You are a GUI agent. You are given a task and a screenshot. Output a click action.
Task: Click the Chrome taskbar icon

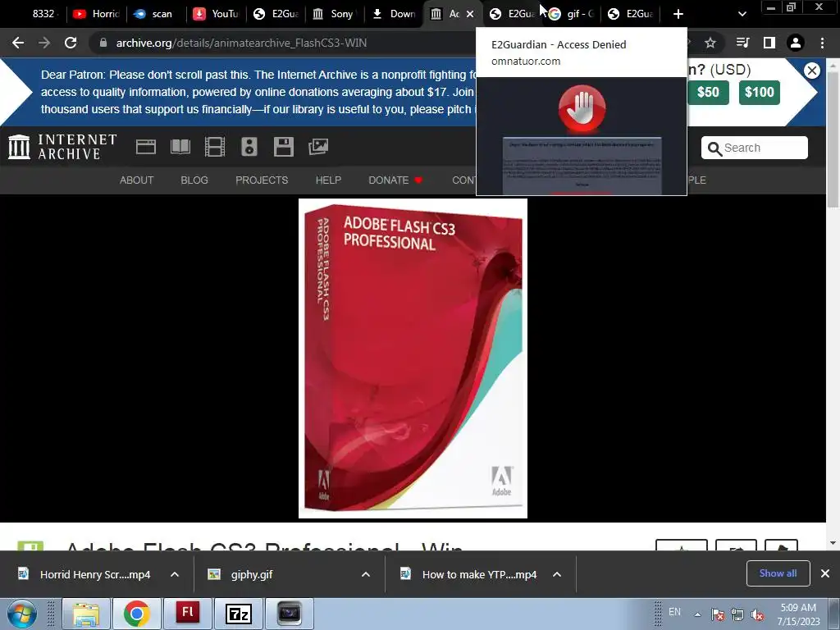(x=137, y=614)
